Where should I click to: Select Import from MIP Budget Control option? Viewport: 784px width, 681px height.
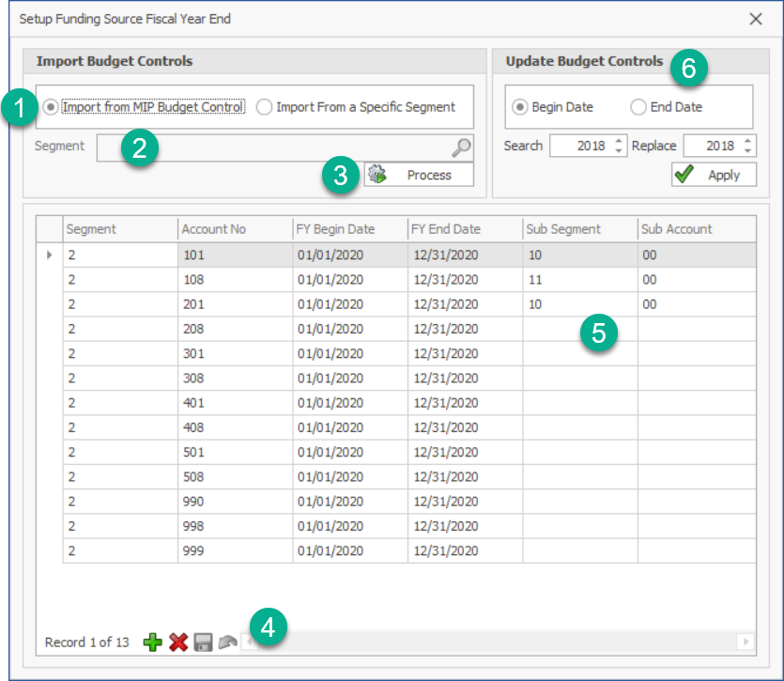[x=51, y=107]
